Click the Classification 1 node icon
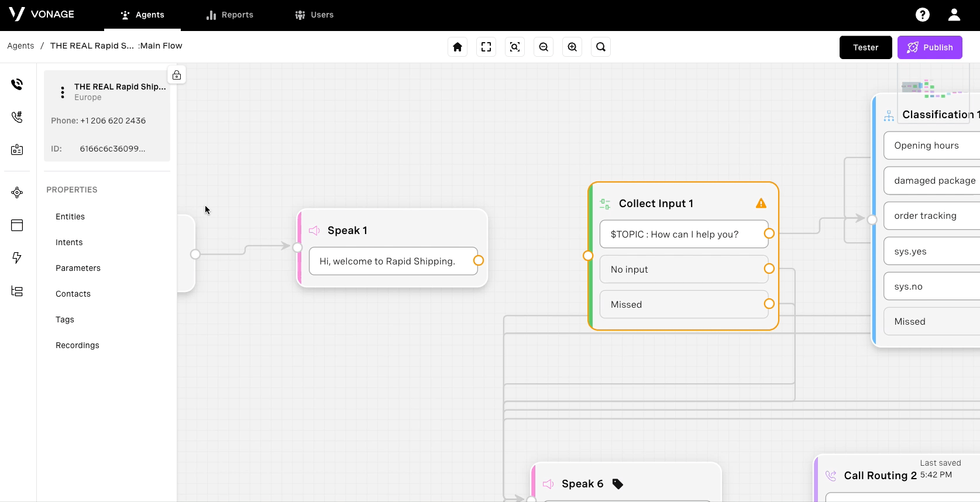The height and width of the screenshot is (502, 980). [x=889, y=116]
